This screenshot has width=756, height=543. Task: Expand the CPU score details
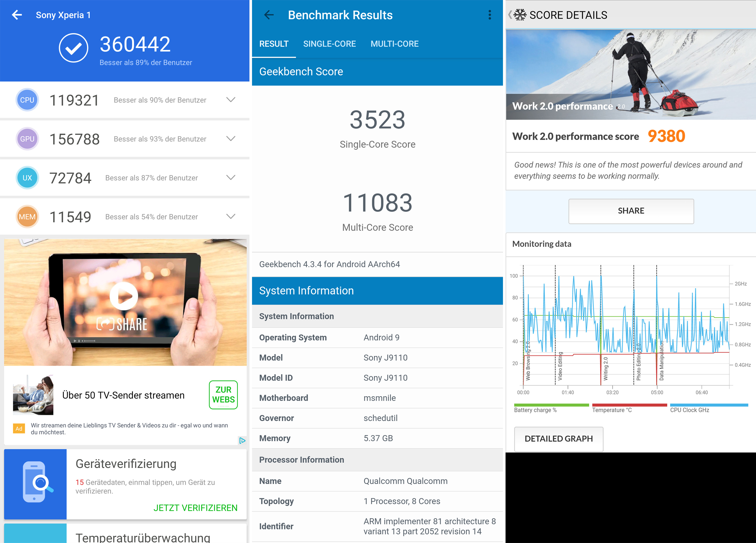[231, 100]
